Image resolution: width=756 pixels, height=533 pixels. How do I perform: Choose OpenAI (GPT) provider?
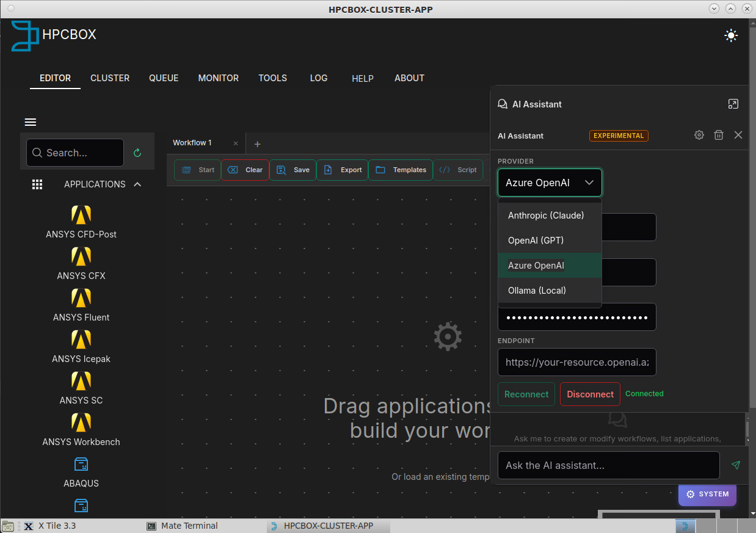coord(550,241)
